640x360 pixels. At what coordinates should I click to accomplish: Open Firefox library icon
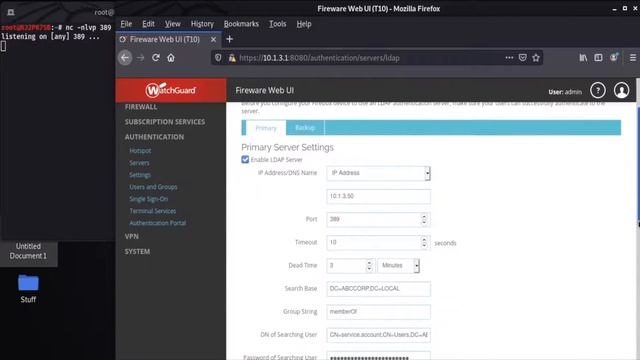583,58
